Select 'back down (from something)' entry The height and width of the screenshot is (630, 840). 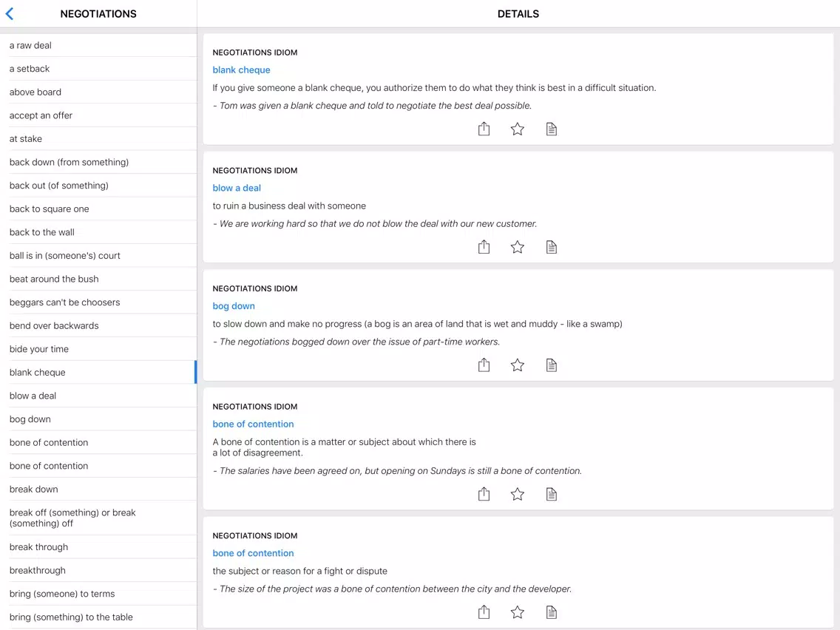tap(98, 163)
